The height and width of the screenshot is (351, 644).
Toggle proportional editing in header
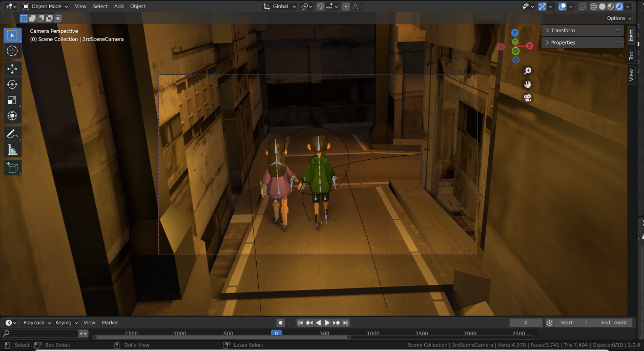(346, 7)
